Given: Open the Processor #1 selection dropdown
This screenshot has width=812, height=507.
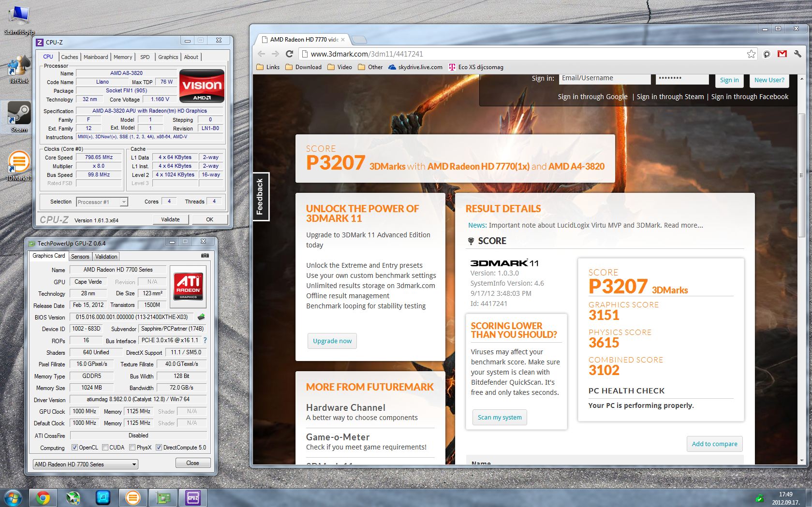Looking at the screenshot, I should pos(102,202).
